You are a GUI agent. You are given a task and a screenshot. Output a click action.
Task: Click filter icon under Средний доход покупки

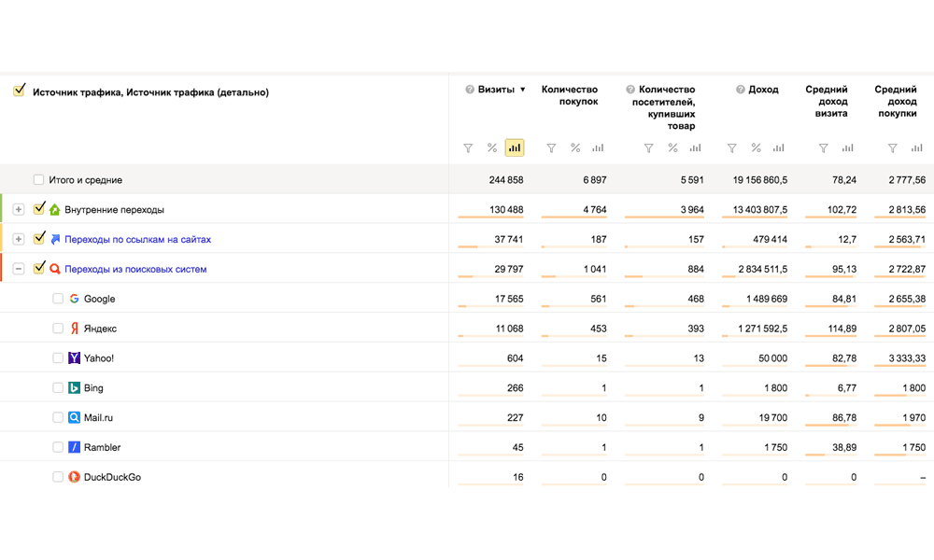coord(892,148)
